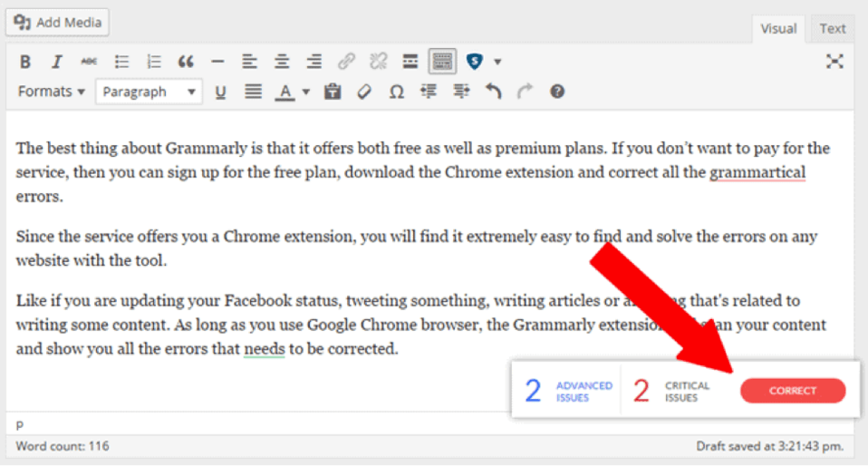Enter distraction-free fullscreen mode
This screenshot has height=466, width=868.
(834, 62)
